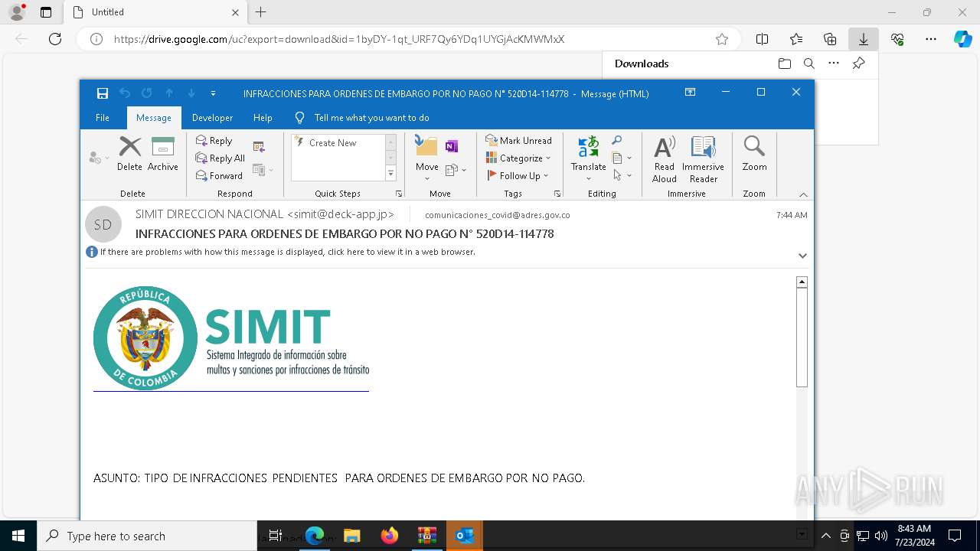Viewport: 980px width, 551px height.
Task: Expand the message header details chevron
Action: coord(802,256)
